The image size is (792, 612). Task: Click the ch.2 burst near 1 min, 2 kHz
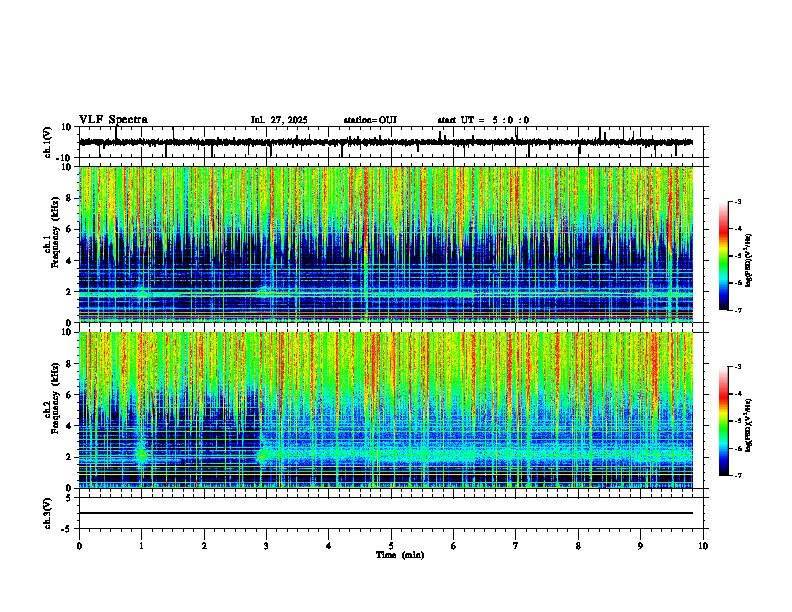[142, 455]
